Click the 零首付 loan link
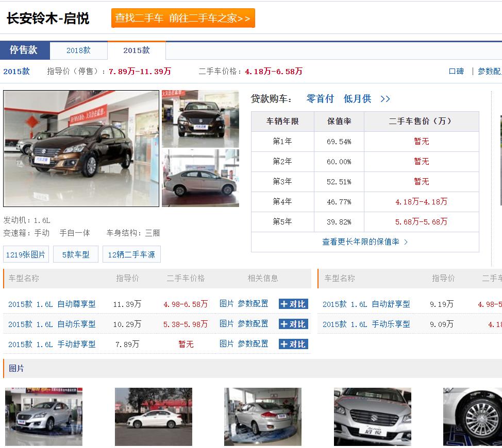The image size is (502, 448). [320, 99]
